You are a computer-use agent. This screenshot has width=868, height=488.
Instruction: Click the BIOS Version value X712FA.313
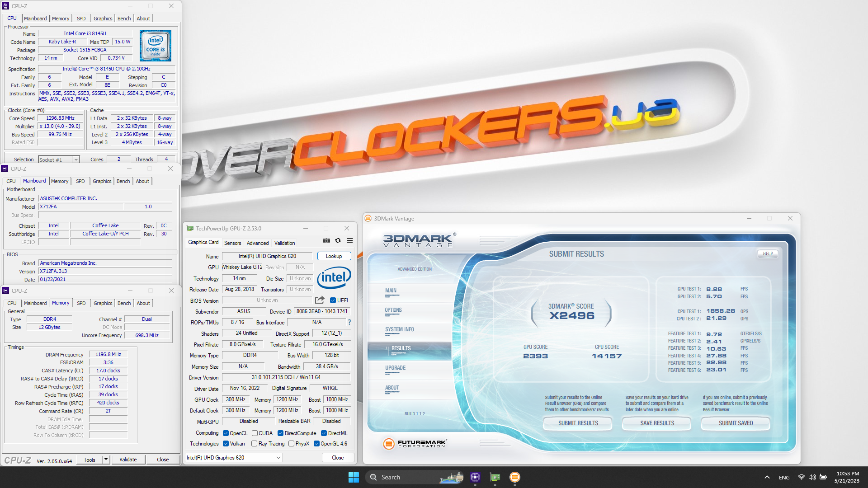point(105,272)
